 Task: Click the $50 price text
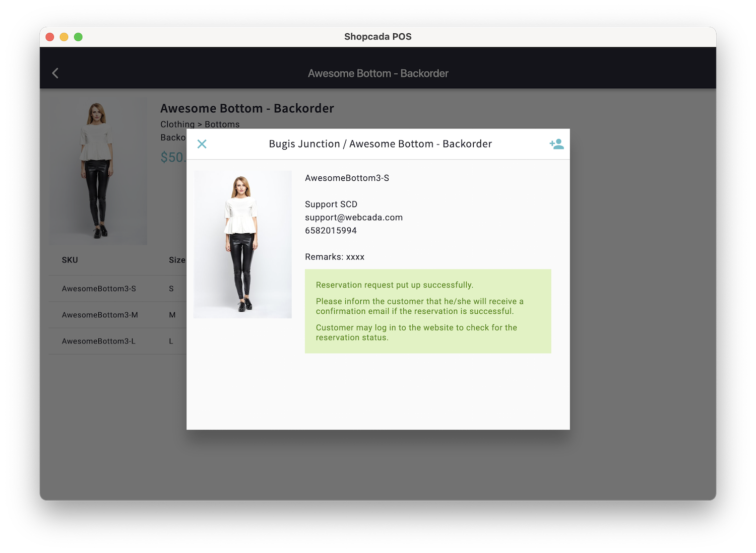pyautogui.click(x=173, y=157)
